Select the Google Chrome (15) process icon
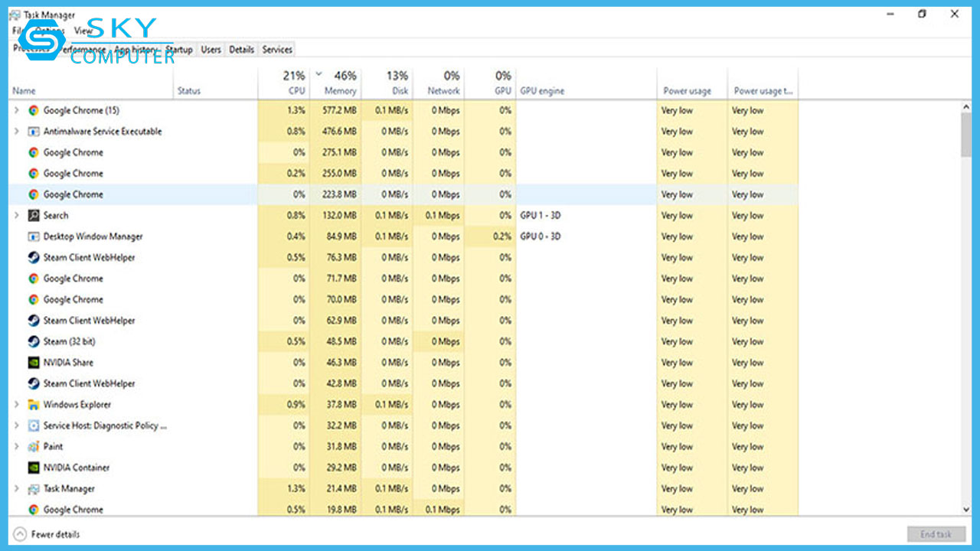Viewport: 980px width, 551px height. click(33, 110)
